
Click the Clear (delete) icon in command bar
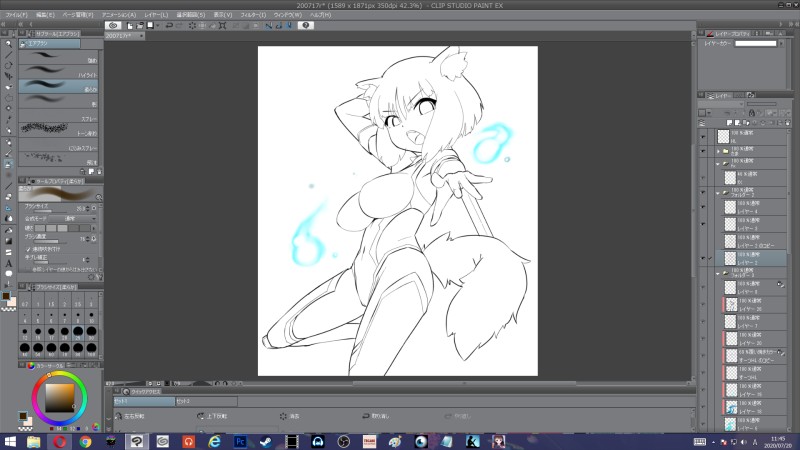pos(192,25)
